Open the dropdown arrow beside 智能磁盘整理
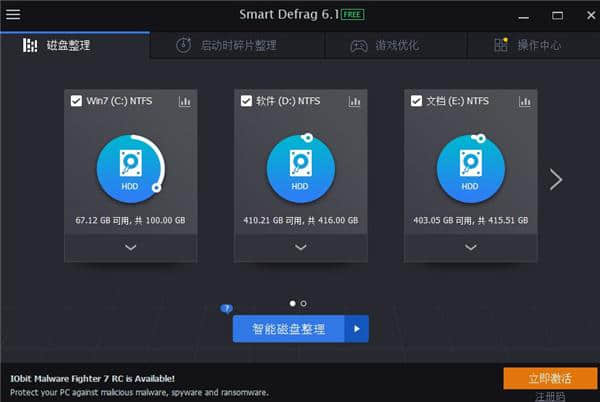 click(357, 328)
